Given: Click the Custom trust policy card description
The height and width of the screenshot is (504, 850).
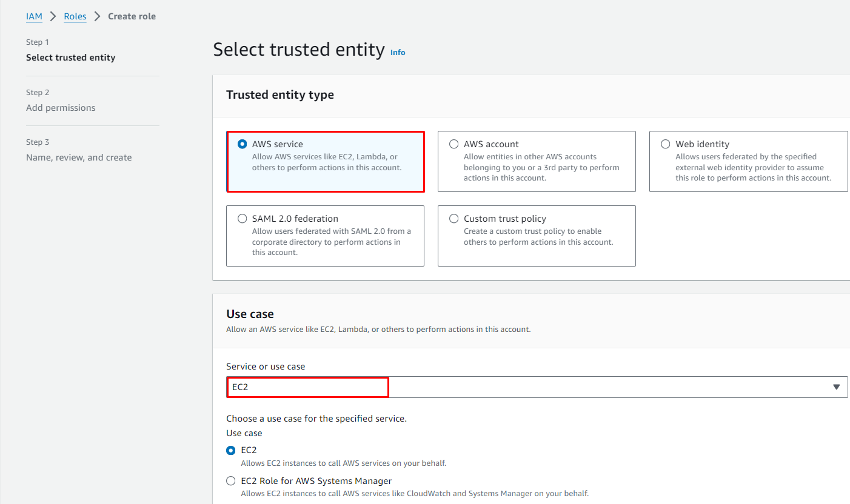Looking at the screenshot, I should [538, 236].
